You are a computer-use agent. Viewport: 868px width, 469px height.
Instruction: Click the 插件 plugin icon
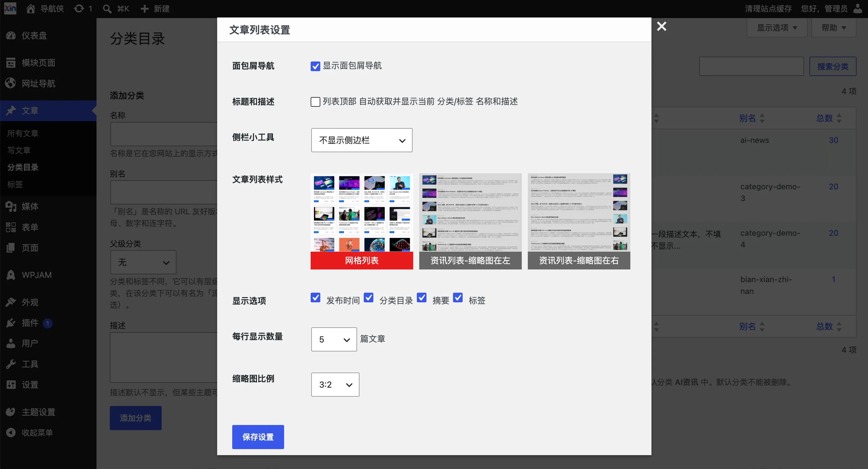[x=11, y=323]
